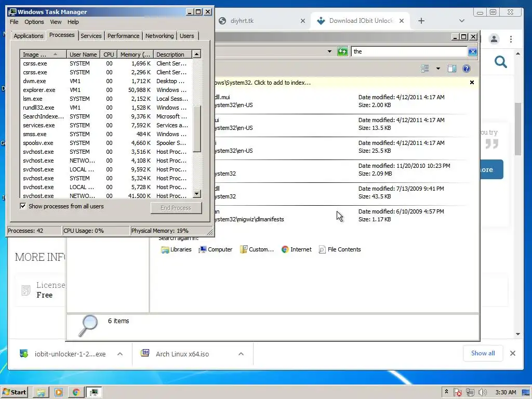Viewport: 532px width, 399px height.
Task: Open the Windows Start menu
Action: click(x=14, y=392)
